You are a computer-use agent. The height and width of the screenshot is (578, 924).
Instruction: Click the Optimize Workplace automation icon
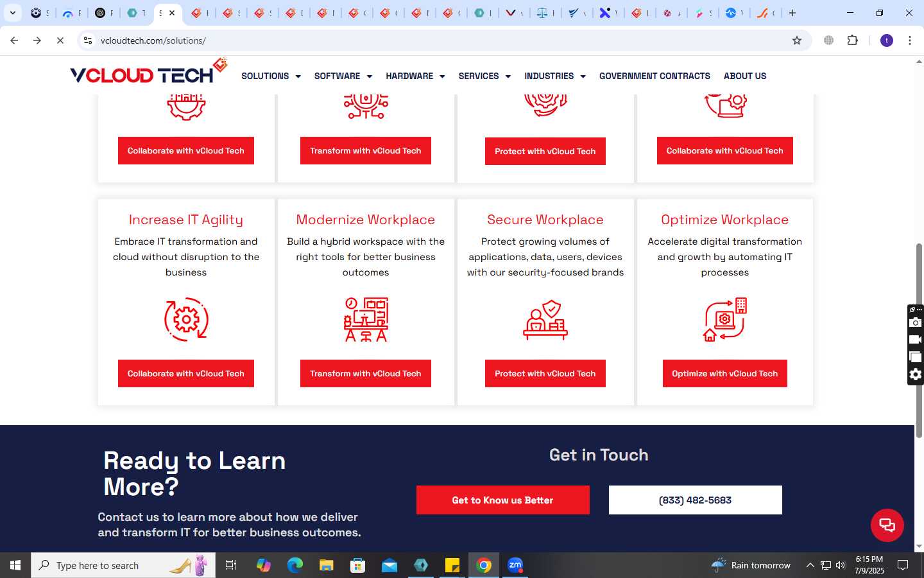click(x=725, y=319)
